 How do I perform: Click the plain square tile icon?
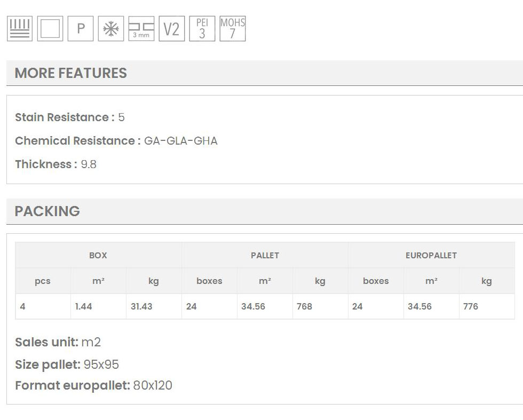pos(50,29)
